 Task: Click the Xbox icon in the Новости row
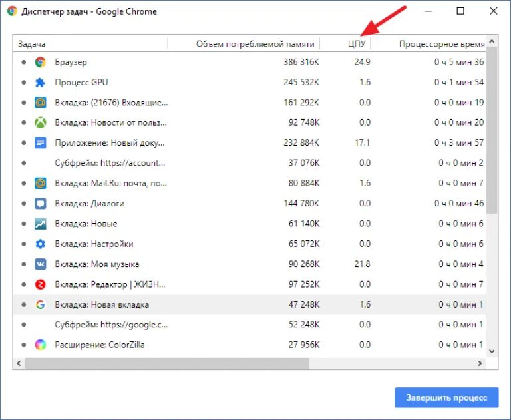click(x=40, y=122)
